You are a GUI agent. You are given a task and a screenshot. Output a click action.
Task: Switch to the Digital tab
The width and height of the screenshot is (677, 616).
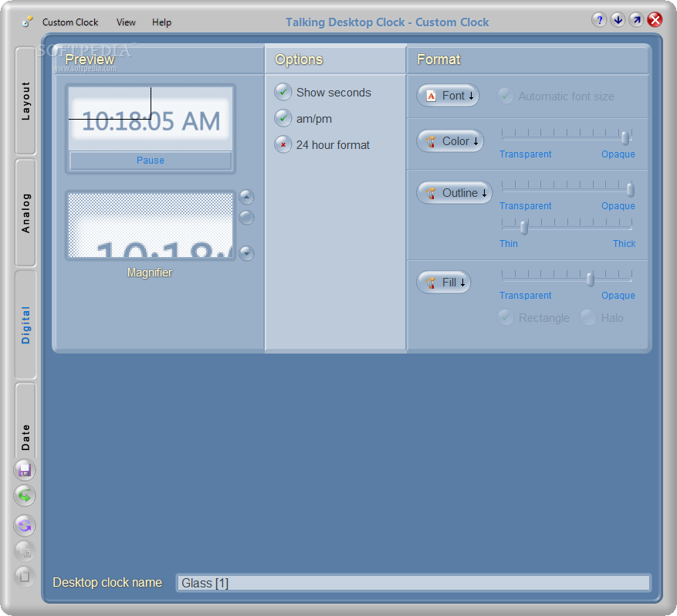click(x=26, y=325)
